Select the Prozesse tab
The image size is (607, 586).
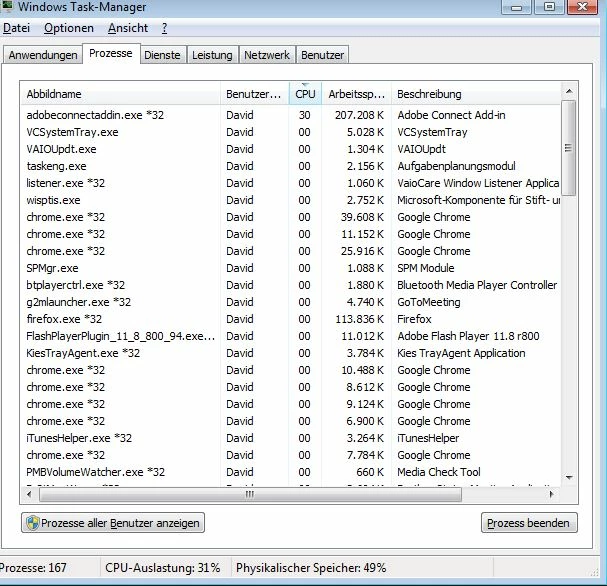(x=111, y=53)
